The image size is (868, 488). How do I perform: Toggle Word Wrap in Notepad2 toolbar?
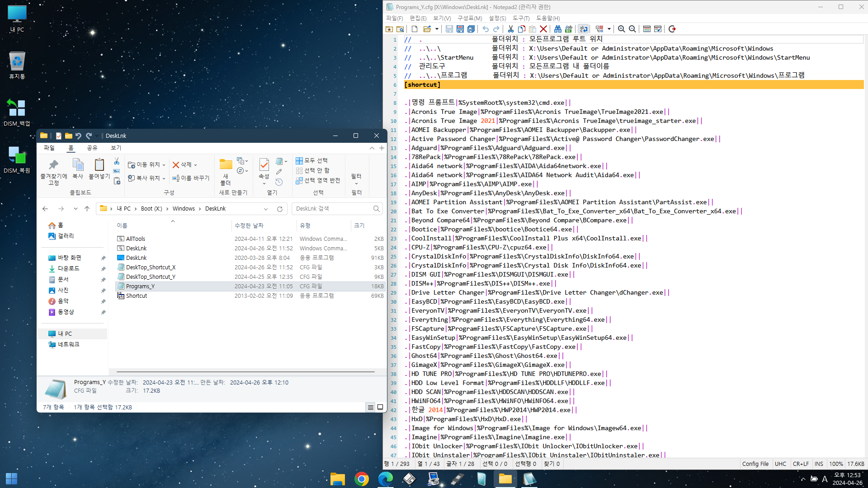(x=583, y=29)
